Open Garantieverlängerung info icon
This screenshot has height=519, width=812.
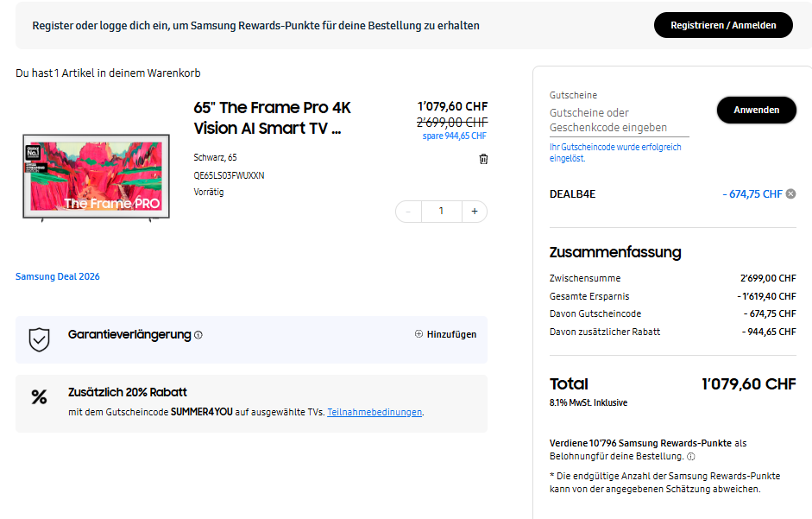(198, 335)
